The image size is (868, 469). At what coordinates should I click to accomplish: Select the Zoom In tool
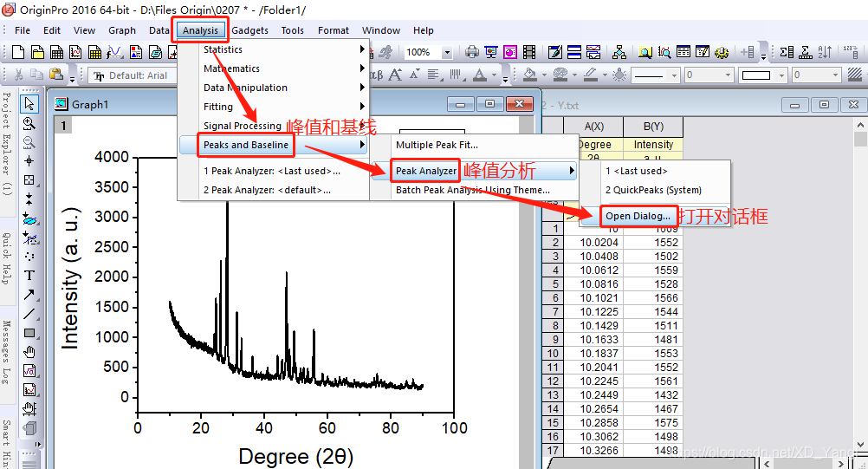tap(29, 123)
